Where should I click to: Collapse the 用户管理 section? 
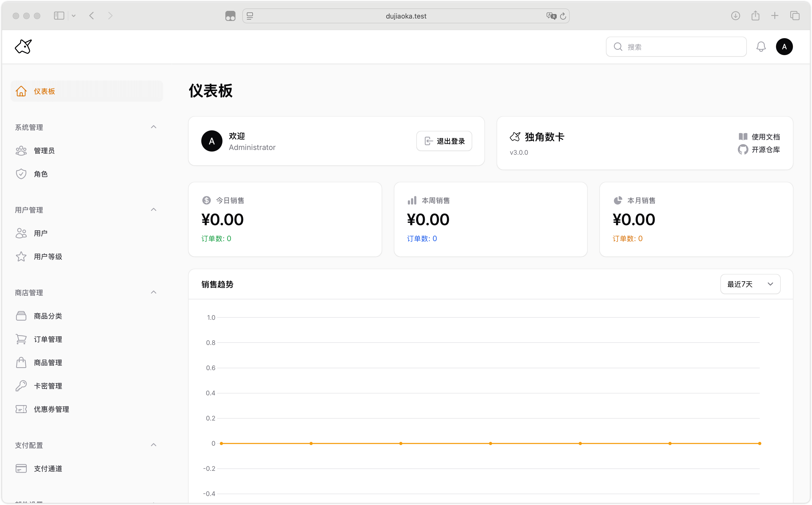click(x=154, y=209)
